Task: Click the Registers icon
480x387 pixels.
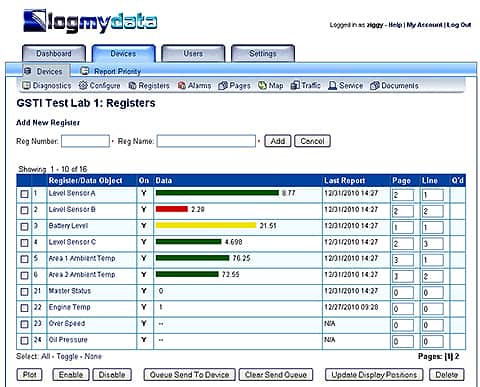Action: pos(132,86)
